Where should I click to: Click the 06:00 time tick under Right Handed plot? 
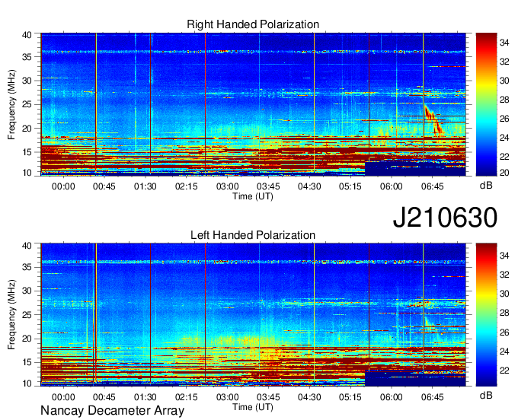391,186
